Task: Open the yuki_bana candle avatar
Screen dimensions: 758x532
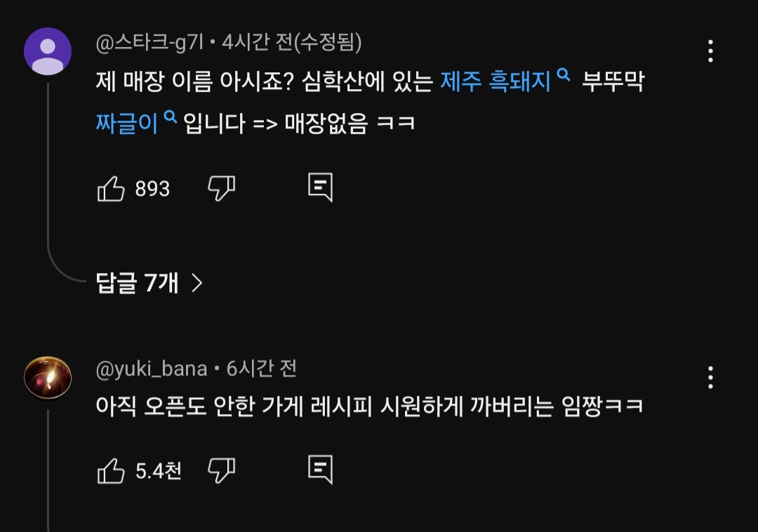Action: 48,378
